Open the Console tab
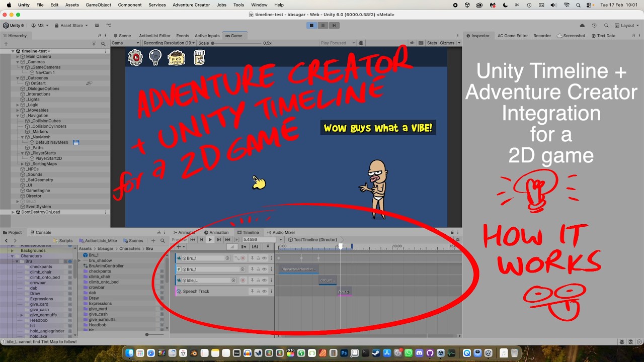 (x=40, y=233)
